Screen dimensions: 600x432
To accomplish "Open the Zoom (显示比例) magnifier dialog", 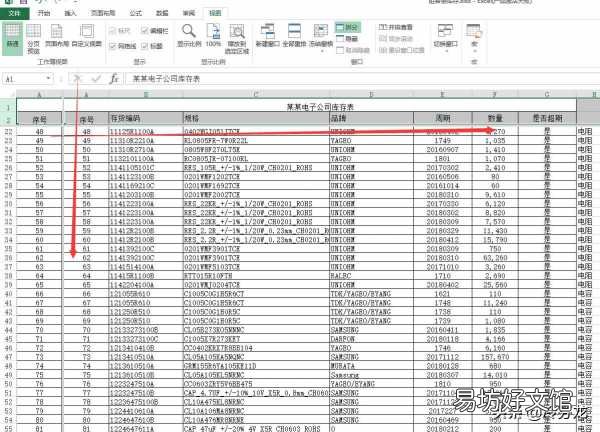I will point(189,35).
